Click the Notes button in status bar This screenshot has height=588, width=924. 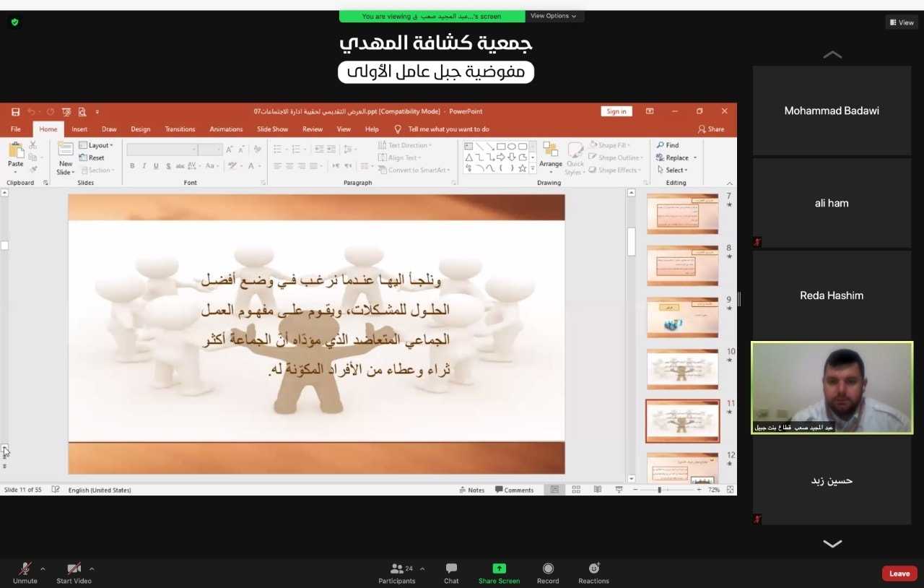(x=472, y=490)
